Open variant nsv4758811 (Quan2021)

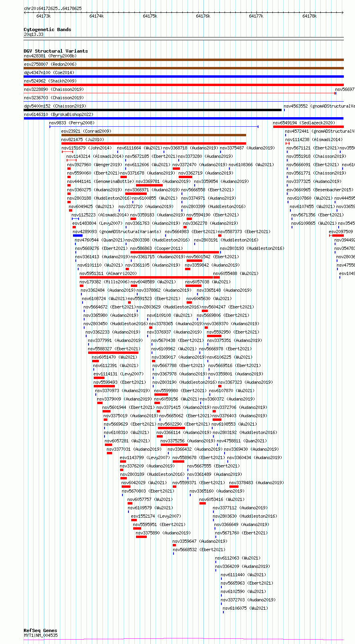tap(242, 441)
